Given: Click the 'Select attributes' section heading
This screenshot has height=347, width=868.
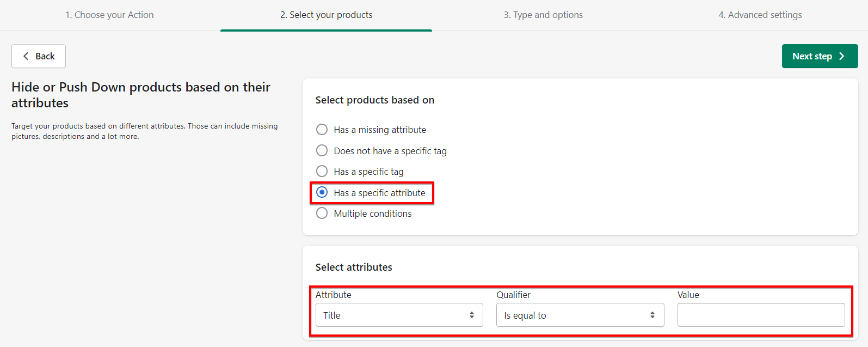Looking at the screenshot, I should tap(354, 267).
